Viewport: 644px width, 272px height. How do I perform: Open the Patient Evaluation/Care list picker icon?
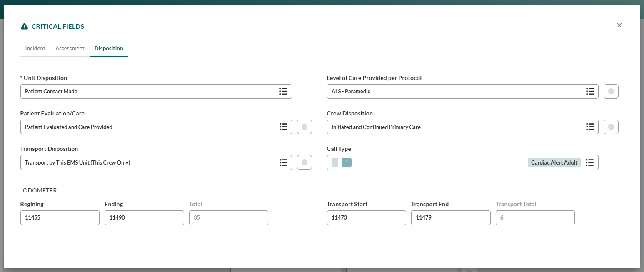[283, 127]
